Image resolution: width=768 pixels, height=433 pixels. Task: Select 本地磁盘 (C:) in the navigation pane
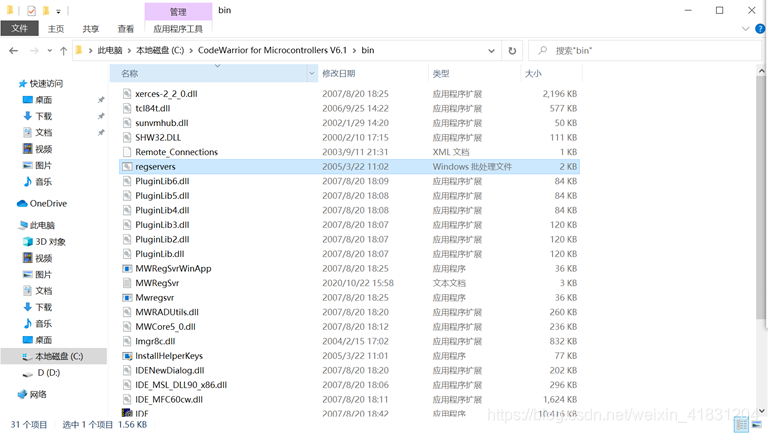click(59, 356)
